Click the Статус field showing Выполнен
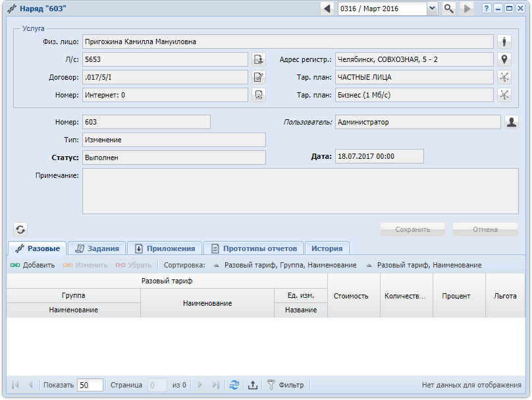Viewport: 532px width, 400px height. (x=174, y=157)
